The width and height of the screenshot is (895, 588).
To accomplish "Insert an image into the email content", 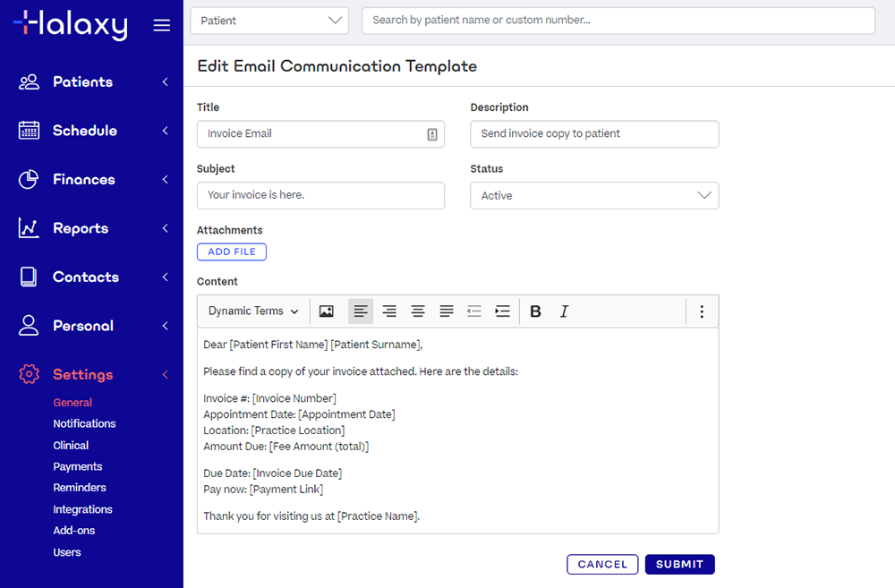I will pos(326,311).
